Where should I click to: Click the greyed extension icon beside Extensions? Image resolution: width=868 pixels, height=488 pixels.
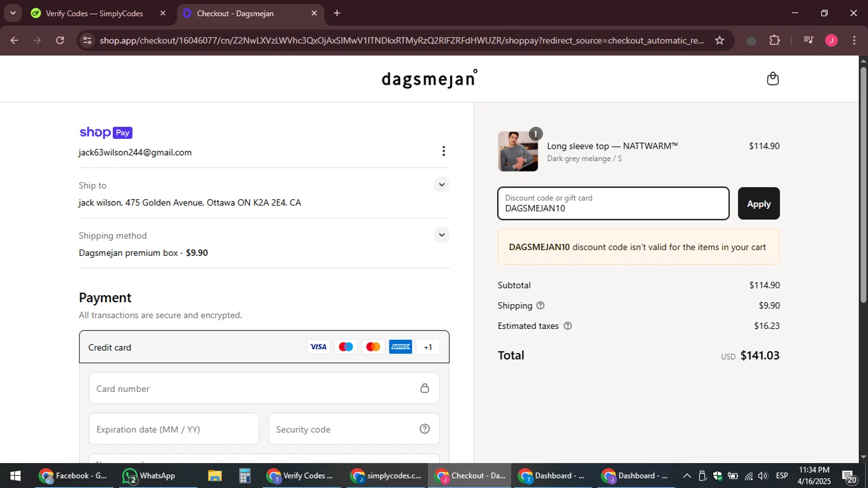point(751,41)
